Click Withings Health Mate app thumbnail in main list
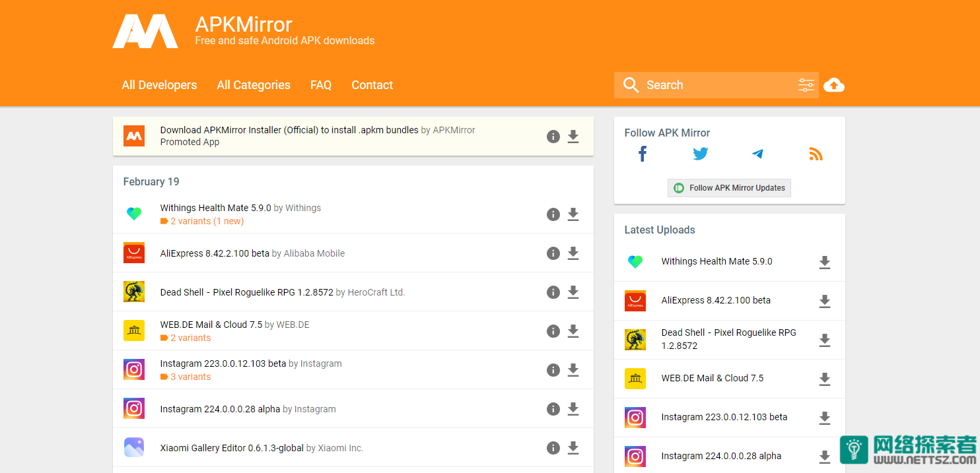Viewport: 980px width, 473px height. (134, 214)
